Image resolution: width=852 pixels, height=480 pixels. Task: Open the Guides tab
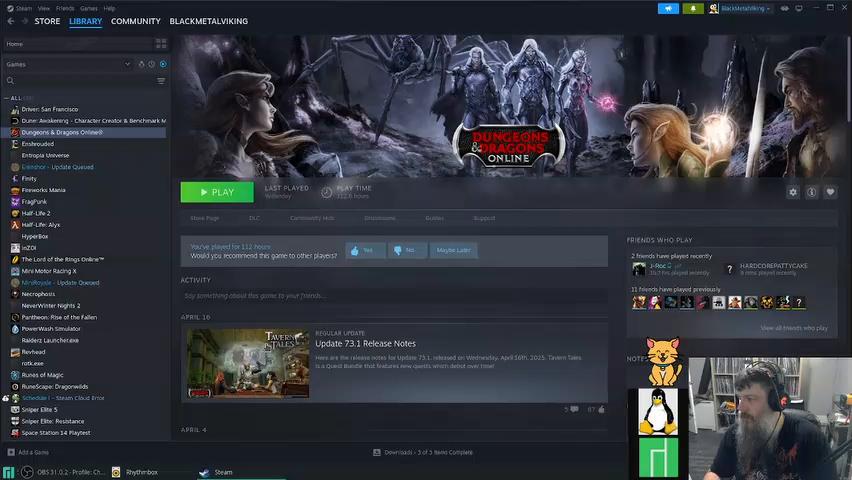point(434,218)
